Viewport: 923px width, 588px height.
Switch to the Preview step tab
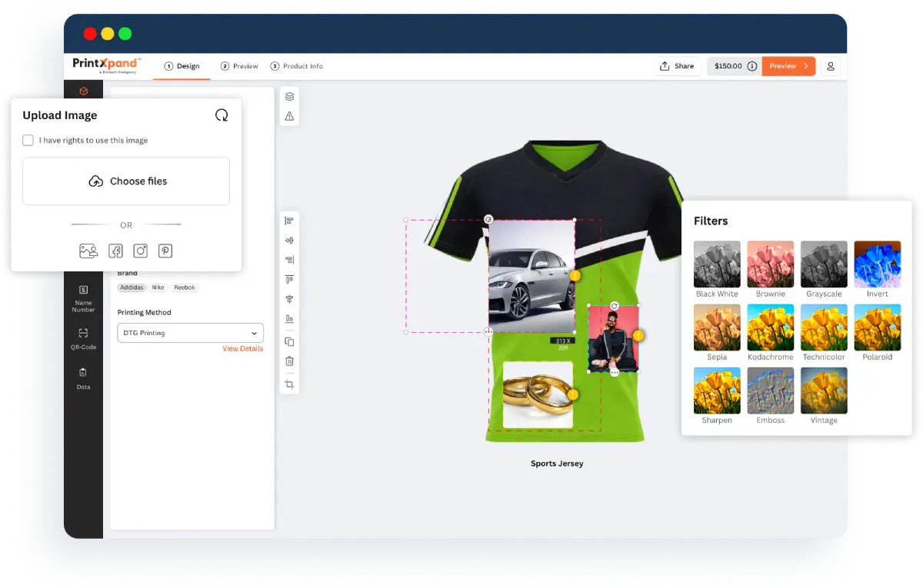239,66
